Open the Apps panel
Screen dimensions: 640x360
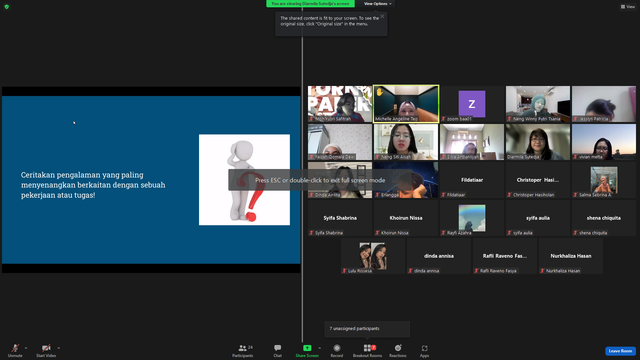click(x=424, y=350)
